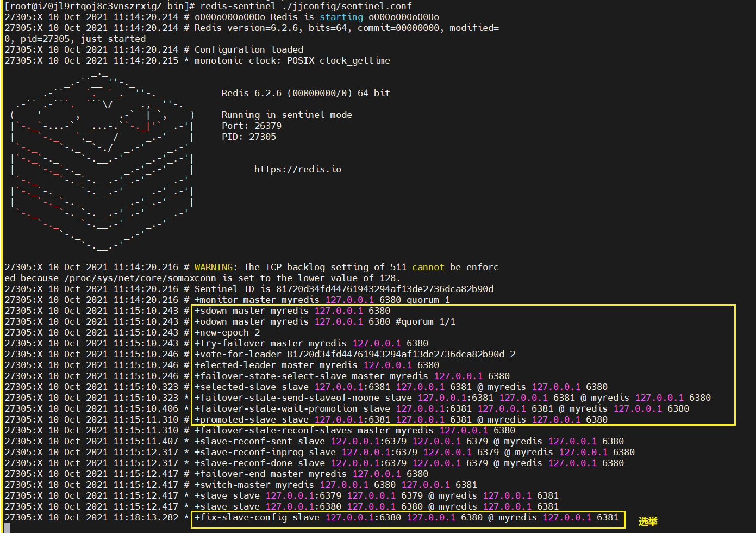756x533 pixels.
Task: Select '+failover-end master myredis' line
Action: 311,474
